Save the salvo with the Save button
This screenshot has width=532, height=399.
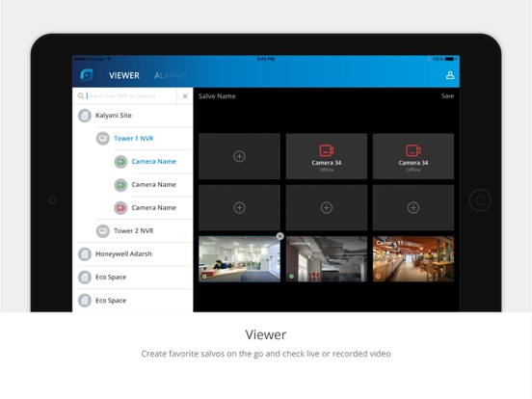pos(447,96)
